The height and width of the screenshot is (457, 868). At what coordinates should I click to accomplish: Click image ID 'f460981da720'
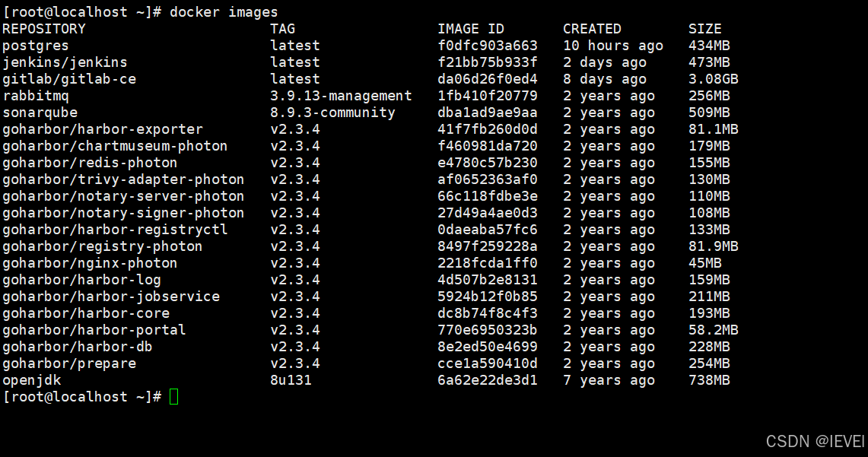(x=488, y=146)
